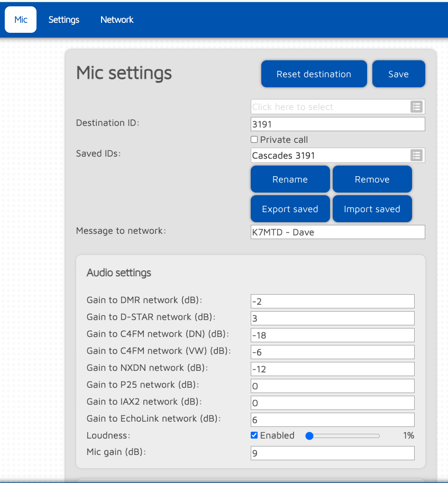
Task: Enable the Private call checkbox
Action: point(254,140)
